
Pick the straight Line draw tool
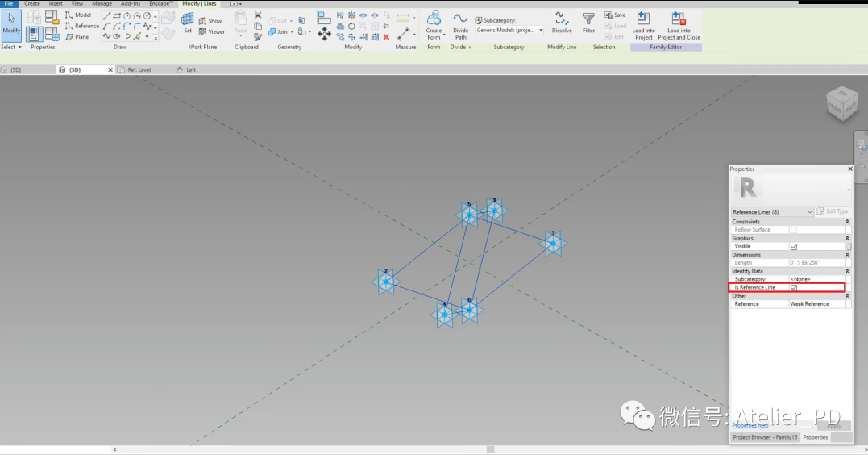[106, 15]
